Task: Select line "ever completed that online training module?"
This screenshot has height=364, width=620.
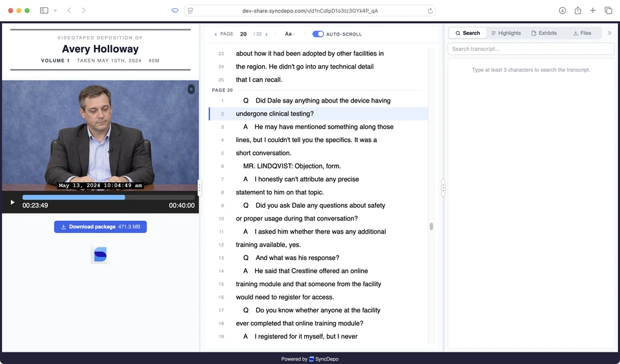Action: coord(318,323)
